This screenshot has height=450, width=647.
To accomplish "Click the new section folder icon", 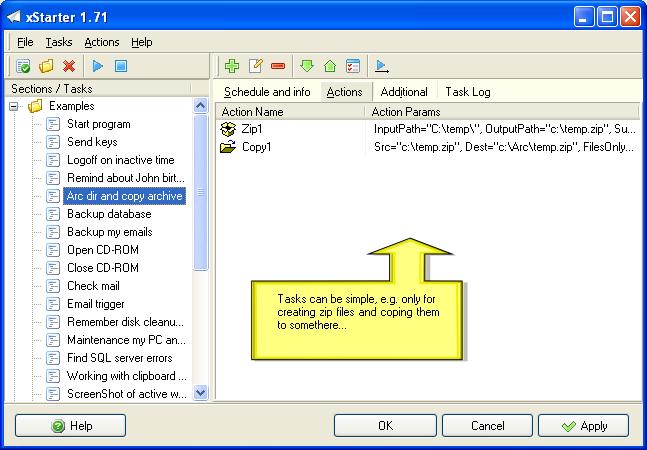I will (x=46, y=66).
